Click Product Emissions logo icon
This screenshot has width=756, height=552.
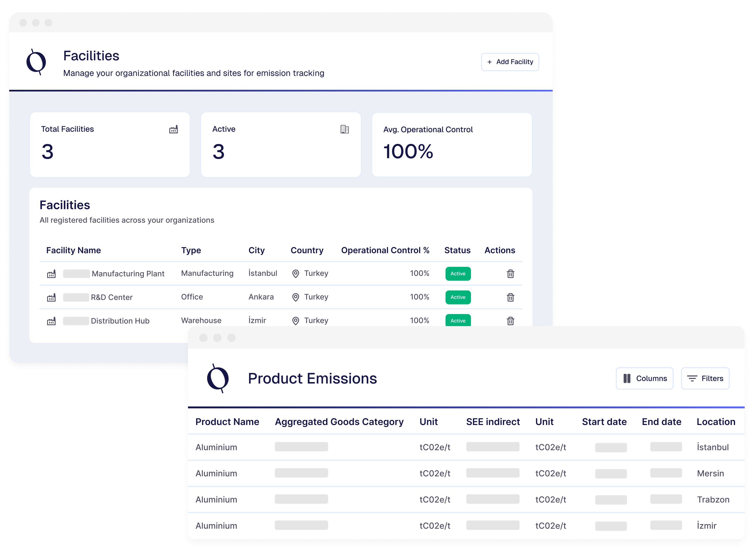point(218,378)
